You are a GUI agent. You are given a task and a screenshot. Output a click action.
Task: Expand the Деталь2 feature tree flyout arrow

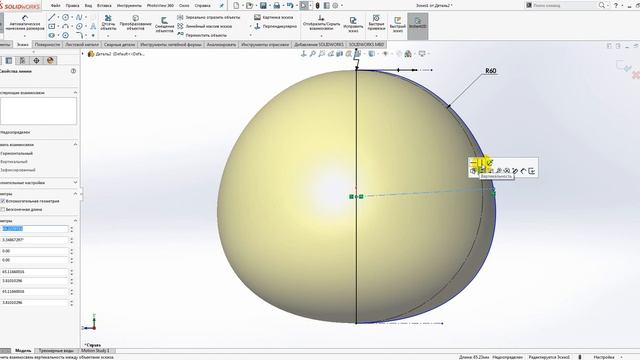tap(83, 53)
